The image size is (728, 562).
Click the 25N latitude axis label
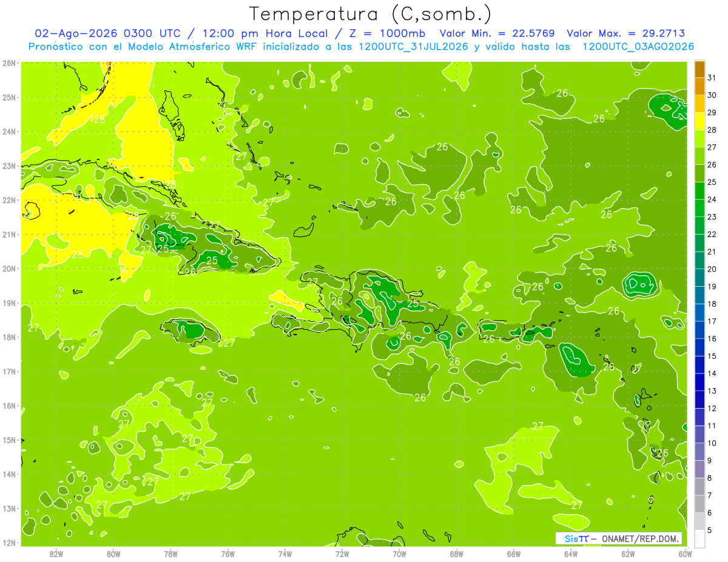pos(9,97)
